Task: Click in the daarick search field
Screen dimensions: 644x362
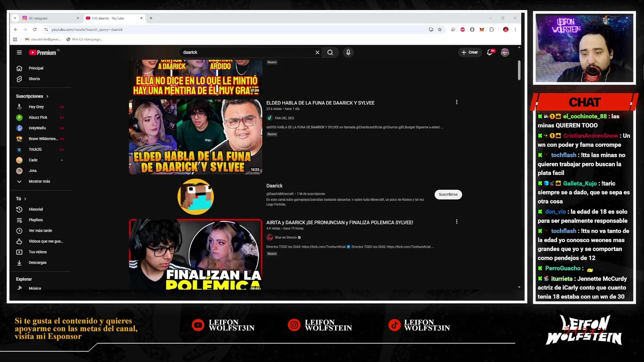Action: click(x=247, y=52)
